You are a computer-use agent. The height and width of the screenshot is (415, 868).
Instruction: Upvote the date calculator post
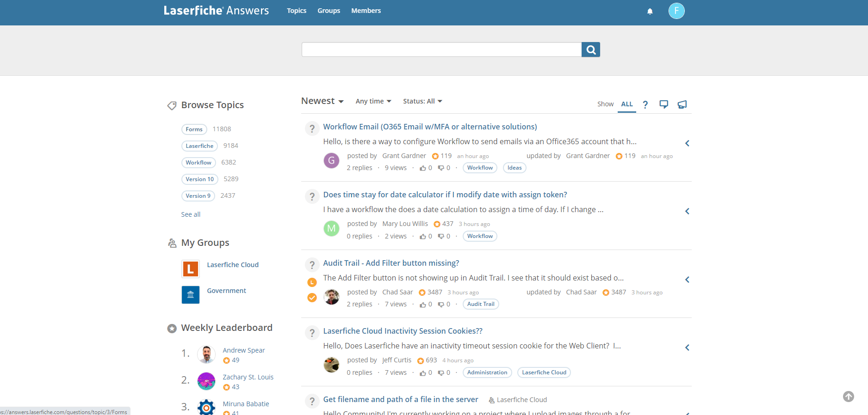(x=423, y=237)
